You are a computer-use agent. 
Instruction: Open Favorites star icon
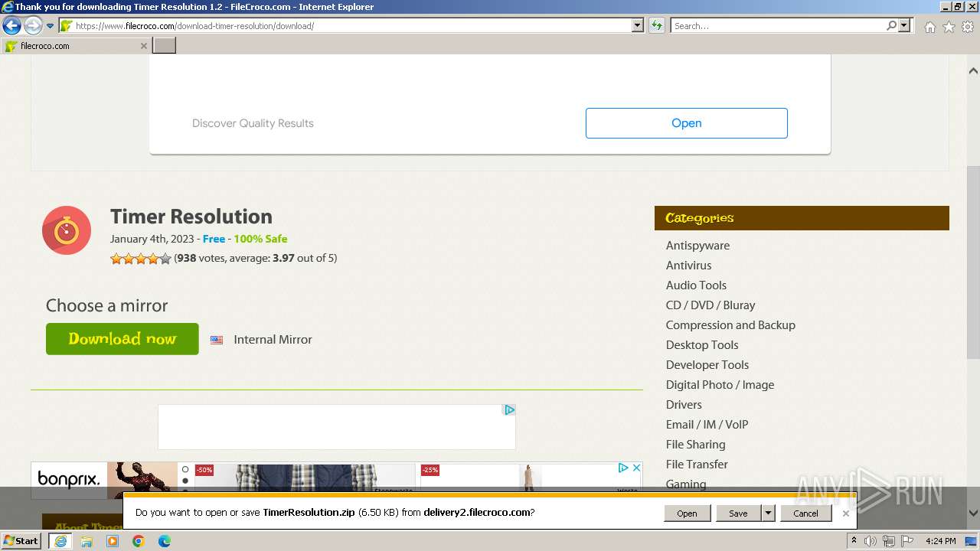(x=949, y=27)
